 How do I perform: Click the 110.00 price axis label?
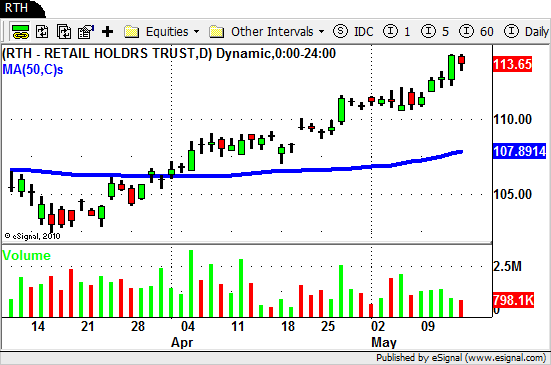click(x=512, y=119)
